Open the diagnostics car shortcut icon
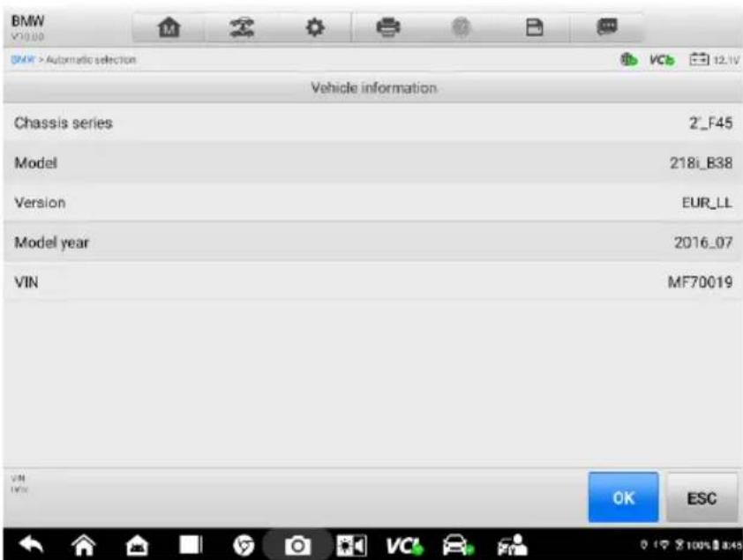 point(458,546)
